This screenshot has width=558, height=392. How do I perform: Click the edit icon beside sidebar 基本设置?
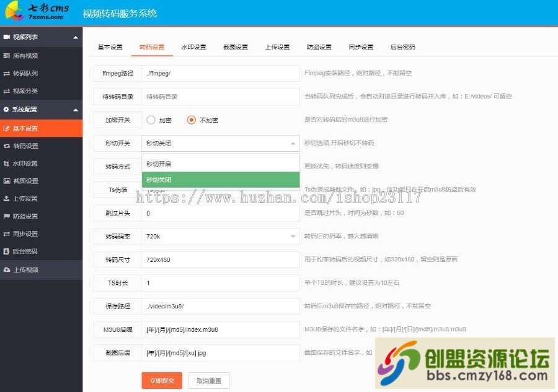[7, 128]
